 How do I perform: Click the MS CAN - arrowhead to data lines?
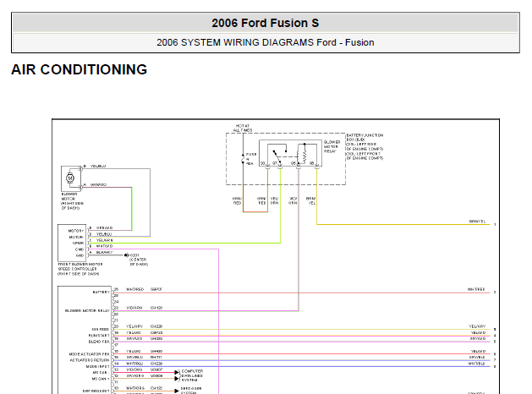(177, 372)
